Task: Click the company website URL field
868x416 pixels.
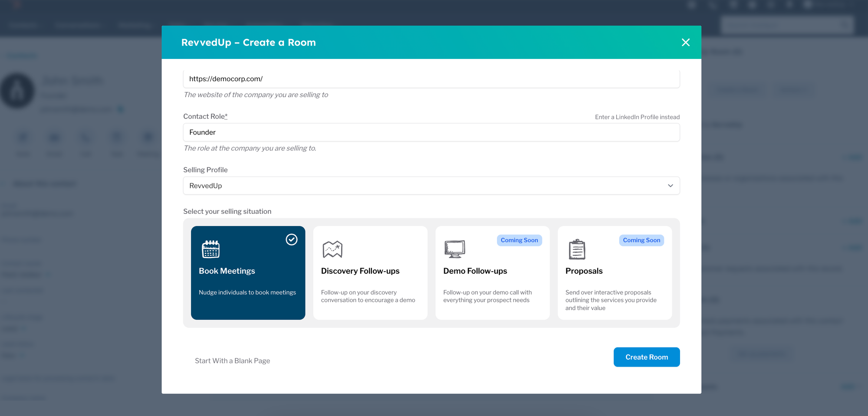Action: (x=431, y=79)
